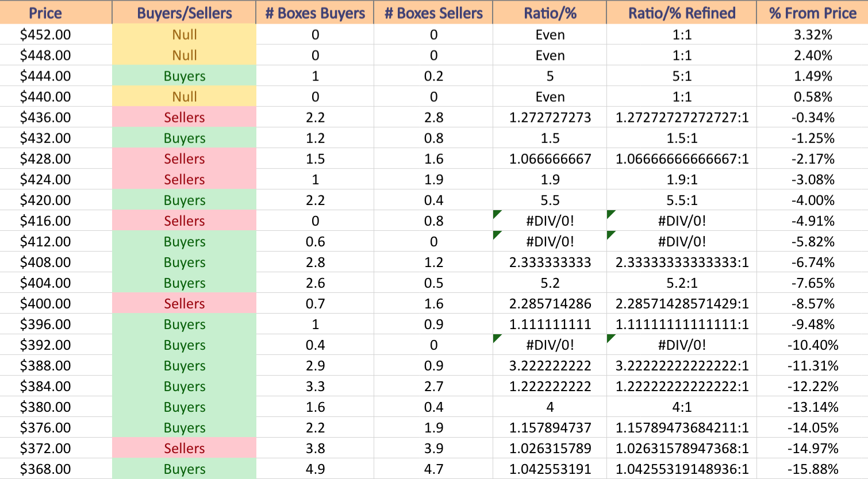The width and height of the screenshot is (868, 479).
Task: Click the $368.00 price cell
Action: tap(56, 469)
